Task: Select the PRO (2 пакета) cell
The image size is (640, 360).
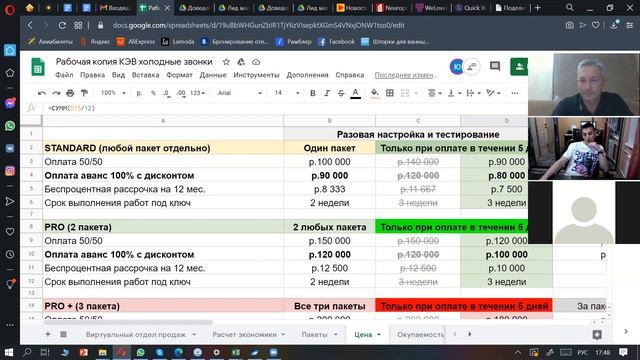Action: coord(163,227)
